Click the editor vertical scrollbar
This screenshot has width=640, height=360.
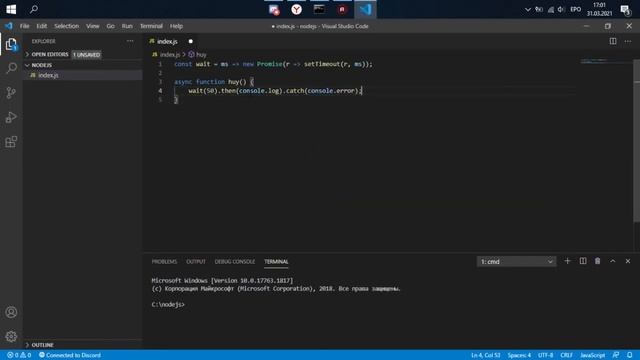pyautogui.click(x=636, y=141)
